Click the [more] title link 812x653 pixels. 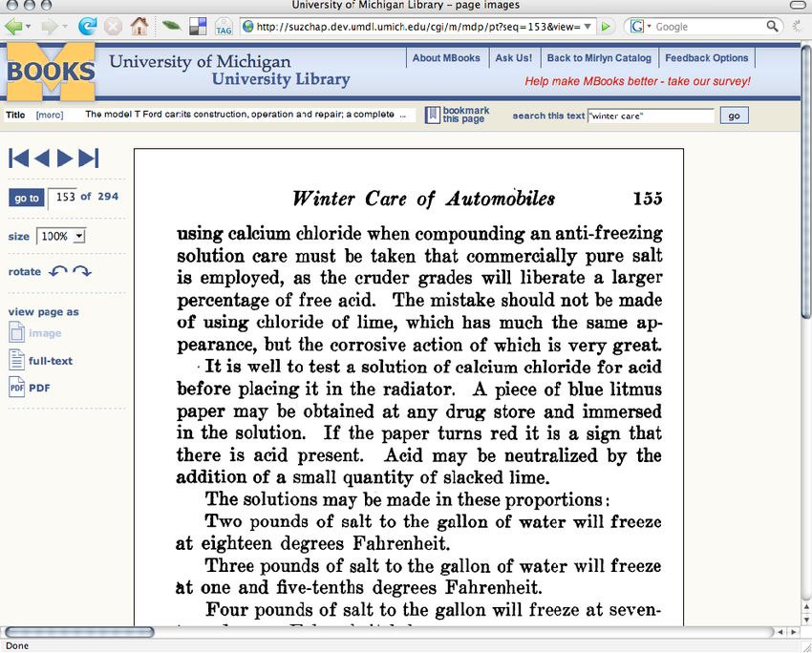tap(50, 115)
